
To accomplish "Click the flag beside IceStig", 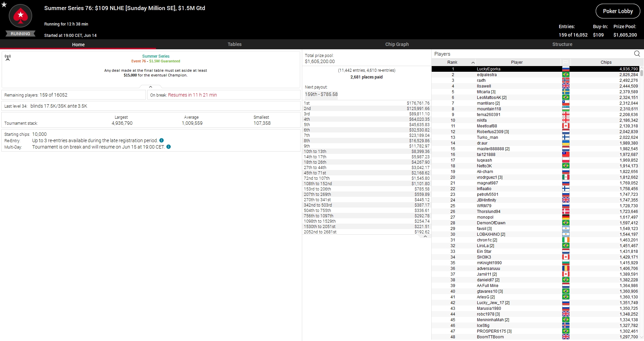I will 566,326.
